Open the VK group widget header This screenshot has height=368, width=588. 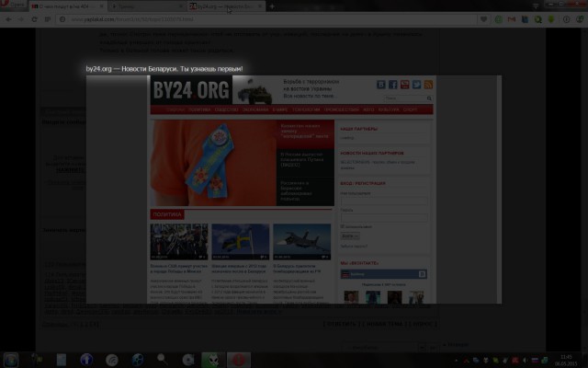click(x=384, y=274)
